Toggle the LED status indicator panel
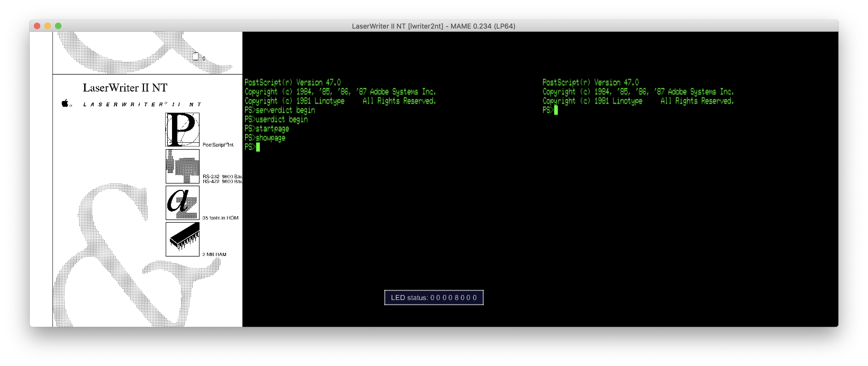Screen dimensions: 868x366 [x=434, y=297]
